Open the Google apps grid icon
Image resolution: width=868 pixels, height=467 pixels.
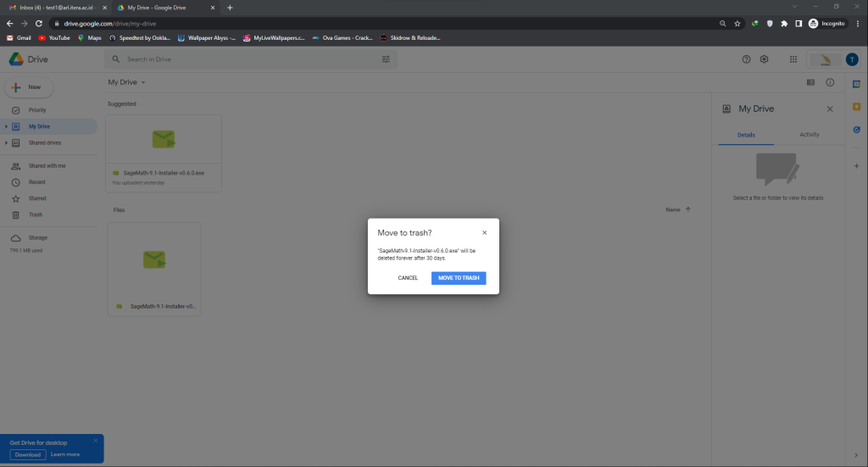(x=793, y=59)
